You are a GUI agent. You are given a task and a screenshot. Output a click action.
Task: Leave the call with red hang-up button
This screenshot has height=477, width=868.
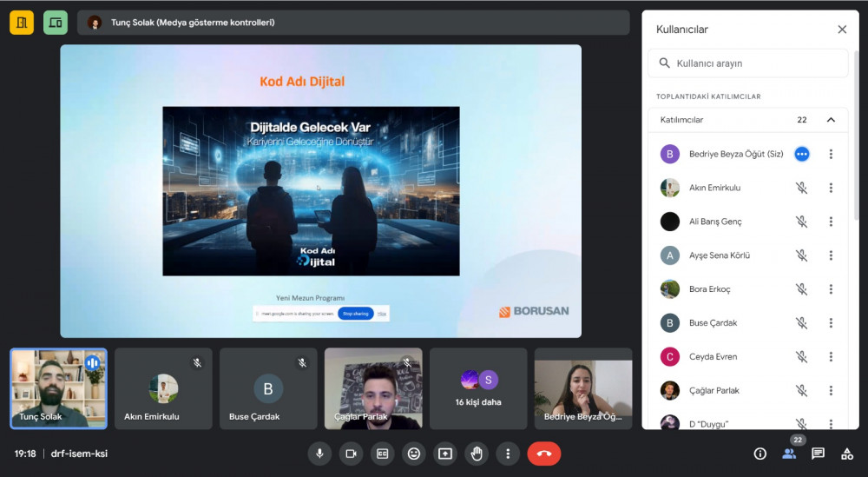[544, 454]
